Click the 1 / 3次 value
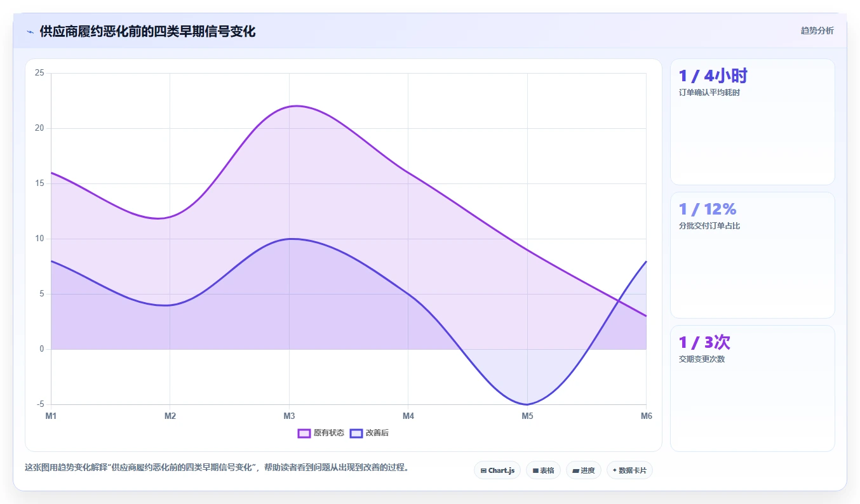Viewport: 860px width, 504px height. (x=704, y=343)
